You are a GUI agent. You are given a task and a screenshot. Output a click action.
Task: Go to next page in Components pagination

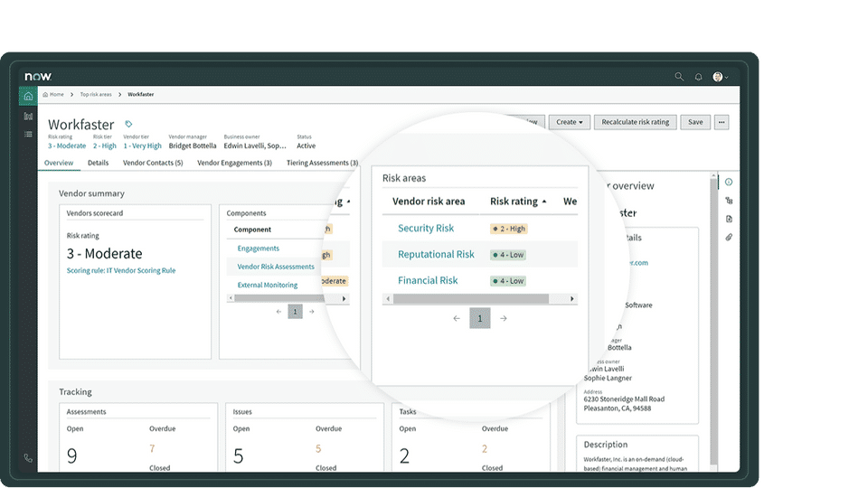[312, 312]
